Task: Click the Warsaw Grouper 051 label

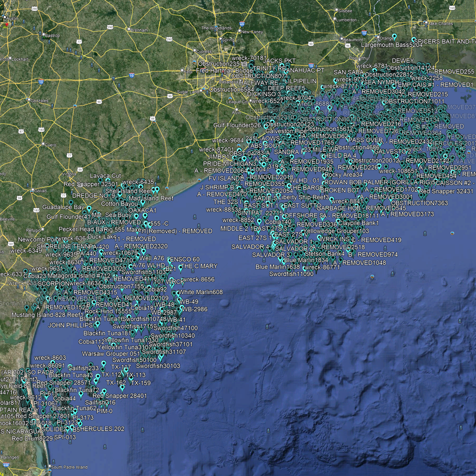Action: click(111, 354)
